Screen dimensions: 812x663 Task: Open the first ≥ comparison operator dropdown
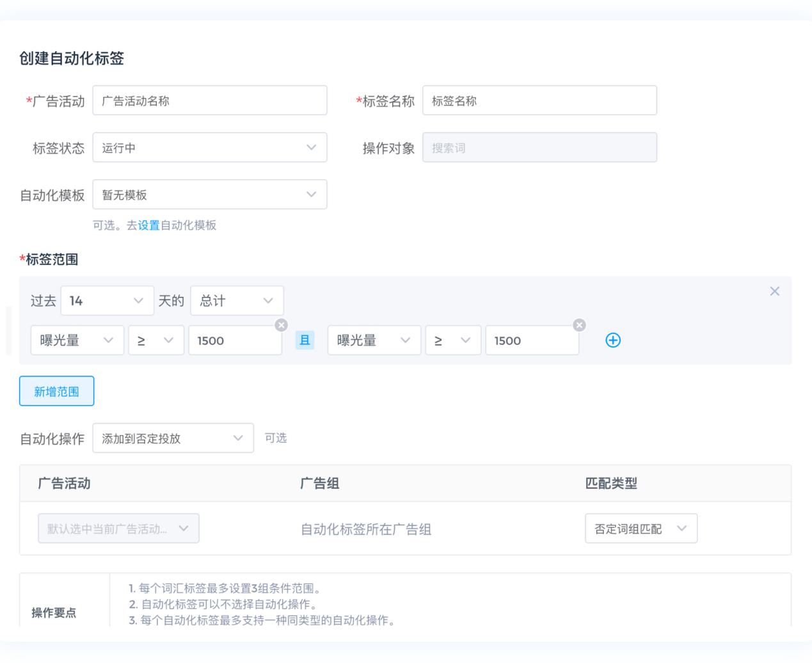[155, 340]
